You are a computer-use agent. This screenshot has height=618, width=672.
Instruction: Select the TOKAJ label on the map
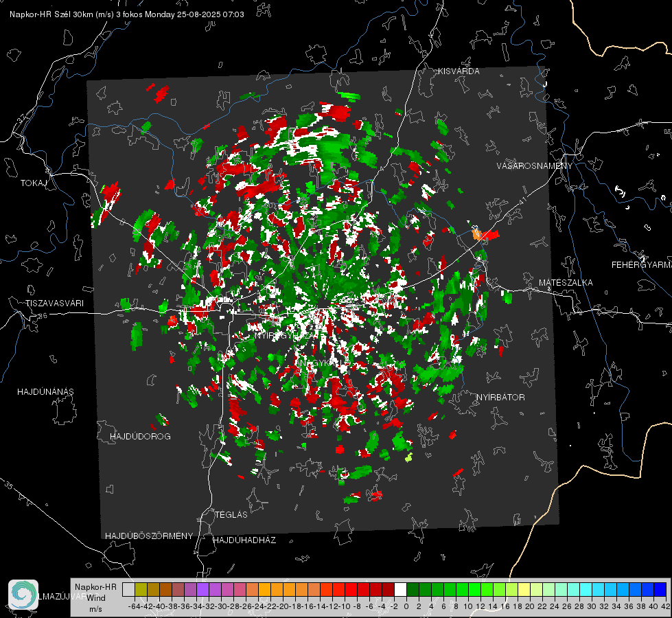click(34, 183)
